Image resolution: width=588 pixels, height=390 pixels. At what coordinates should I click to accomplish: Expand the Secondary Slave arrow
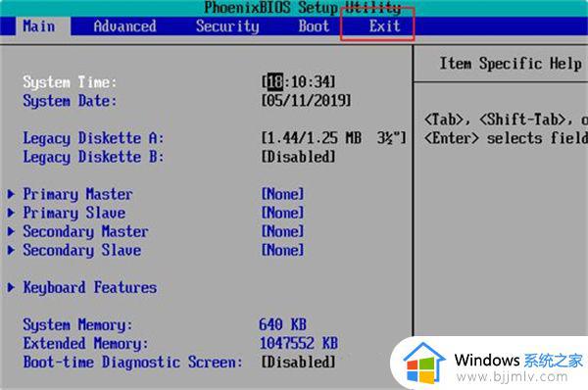click(x=11, y=250)
